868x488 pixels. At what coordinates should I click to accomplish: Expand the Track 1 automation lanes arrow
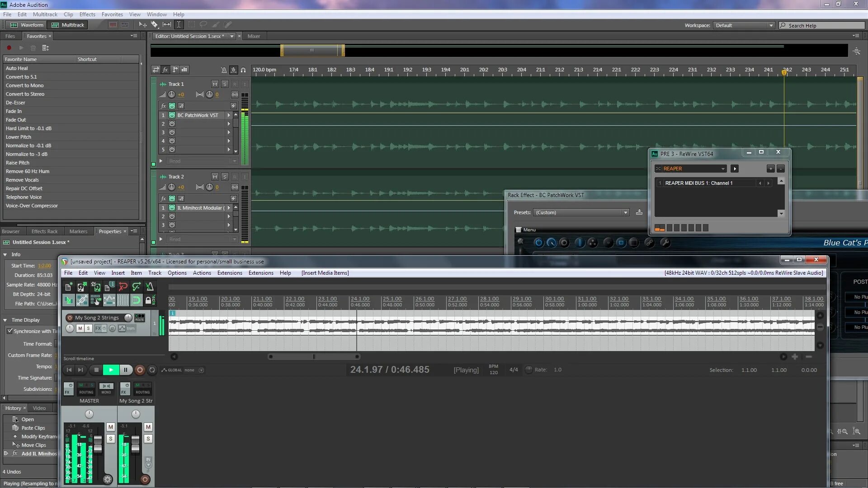160,161
